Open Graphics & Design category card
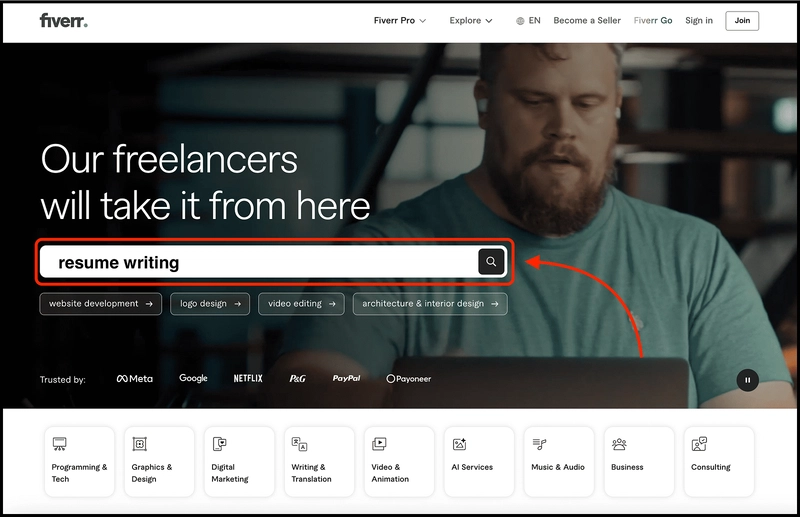Screen dimensions: 800x517 159,461
